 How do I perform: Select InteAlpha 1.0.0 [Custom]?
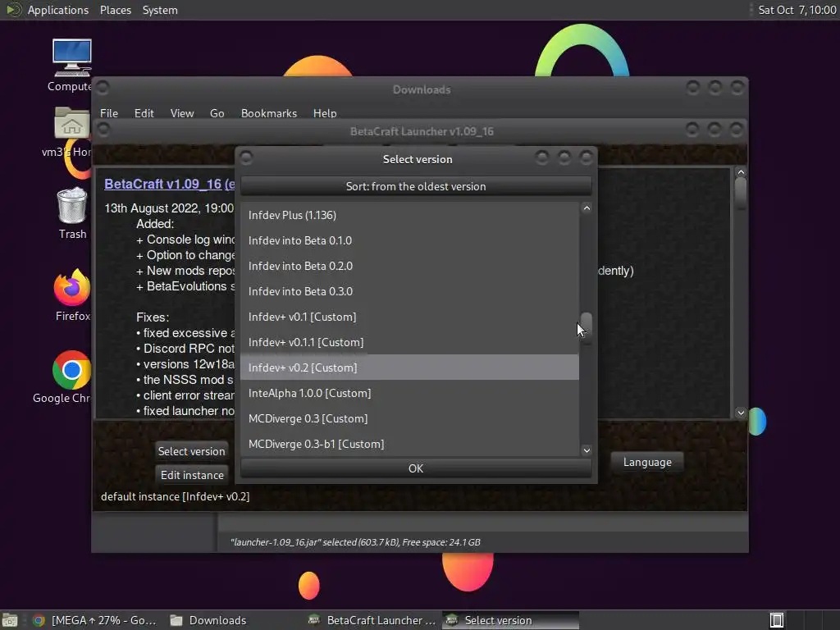point(409,393)
